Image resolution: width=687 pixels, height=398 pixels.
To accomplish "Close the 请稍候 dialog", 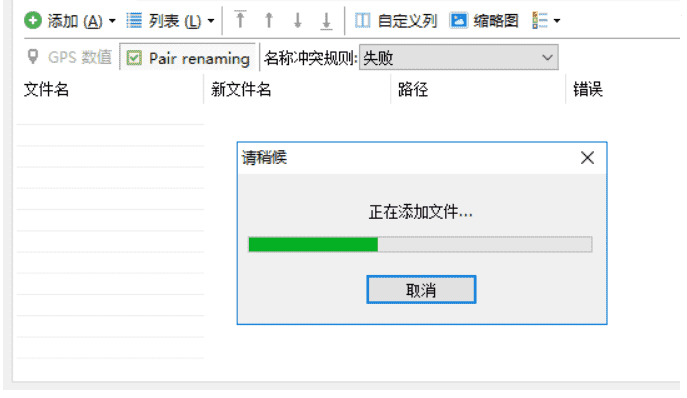I will (x=588, y=158).
